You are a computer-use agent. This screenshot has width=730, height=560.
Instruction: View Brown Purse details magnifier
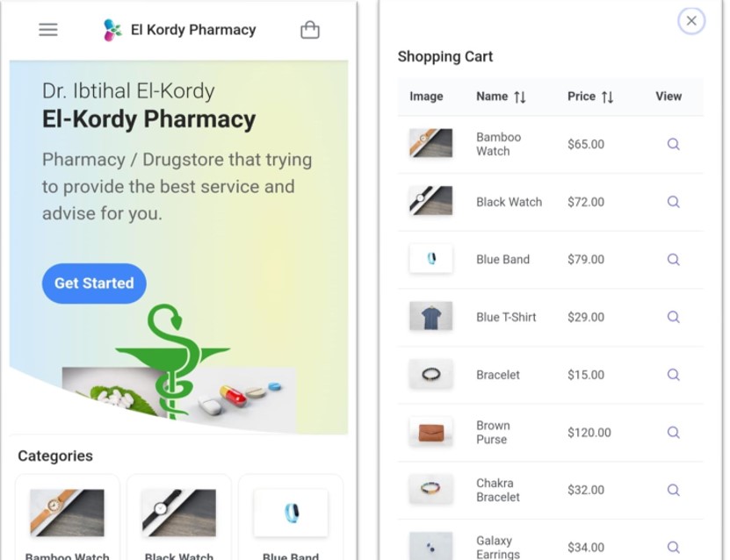(x=673, y=433)
